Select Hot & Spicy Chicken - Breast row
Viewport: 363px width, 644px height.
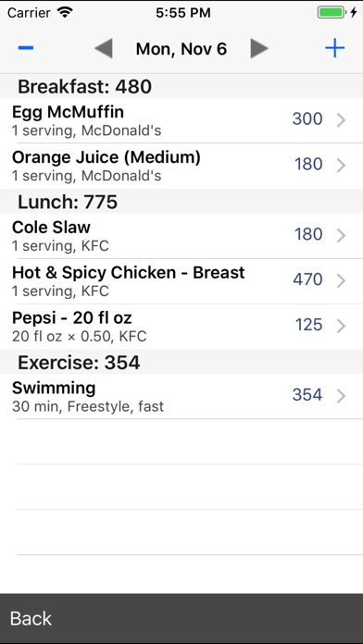pos(181,281)
